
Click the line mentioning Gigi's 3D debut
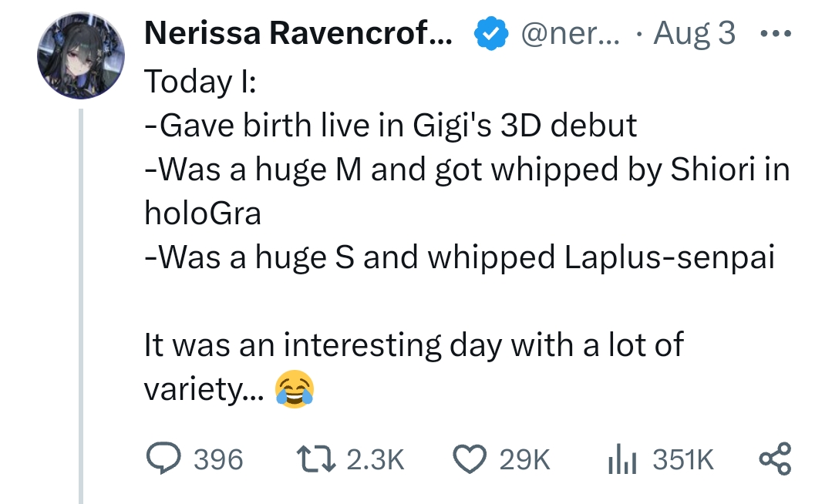coord(390,125)
